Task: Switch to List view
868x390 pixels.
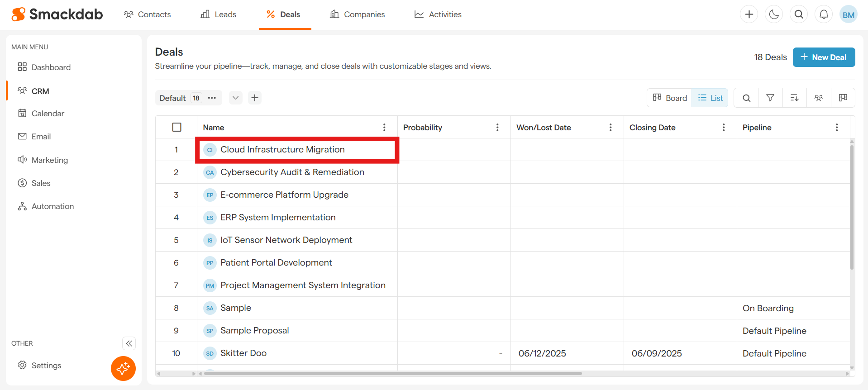Action: pyautogui.click(x=710, y=98)
